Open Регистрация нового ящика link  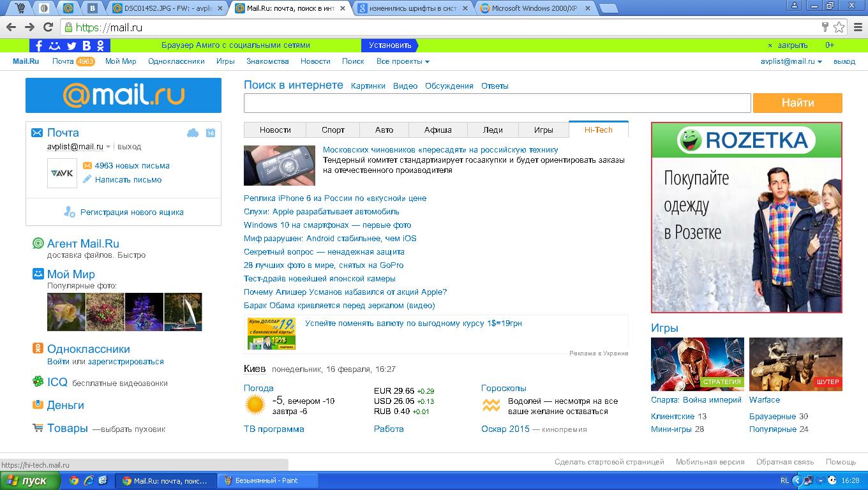tap(132, 212)
